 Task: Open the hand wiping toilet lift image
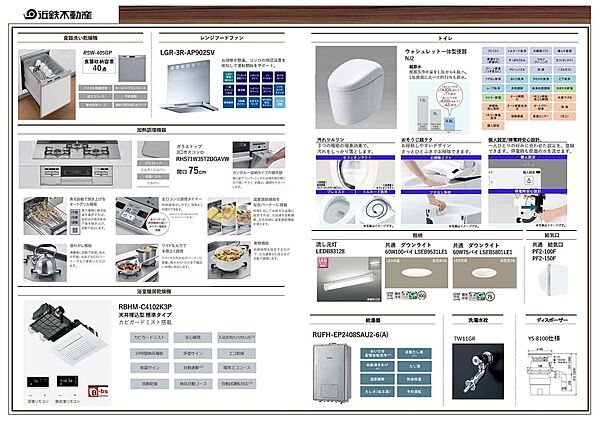(x=441, y=209)
